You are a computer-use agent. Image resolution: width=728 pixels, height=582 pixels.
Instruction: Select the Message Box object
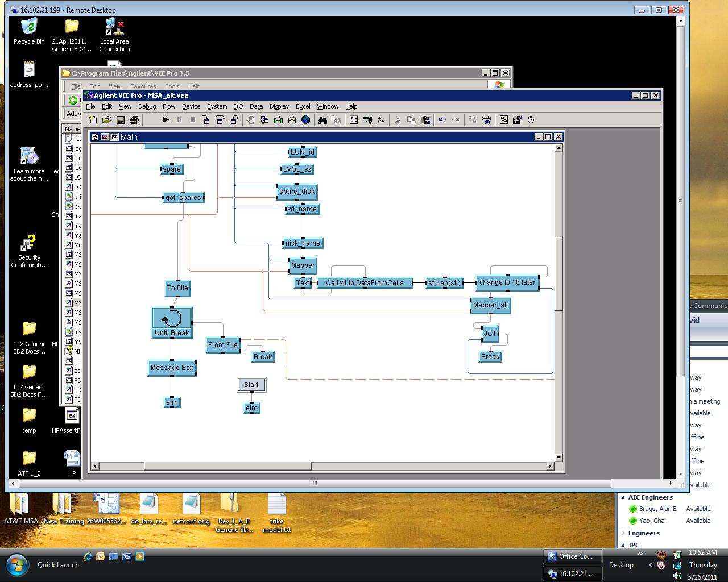(x=172, y=368)
